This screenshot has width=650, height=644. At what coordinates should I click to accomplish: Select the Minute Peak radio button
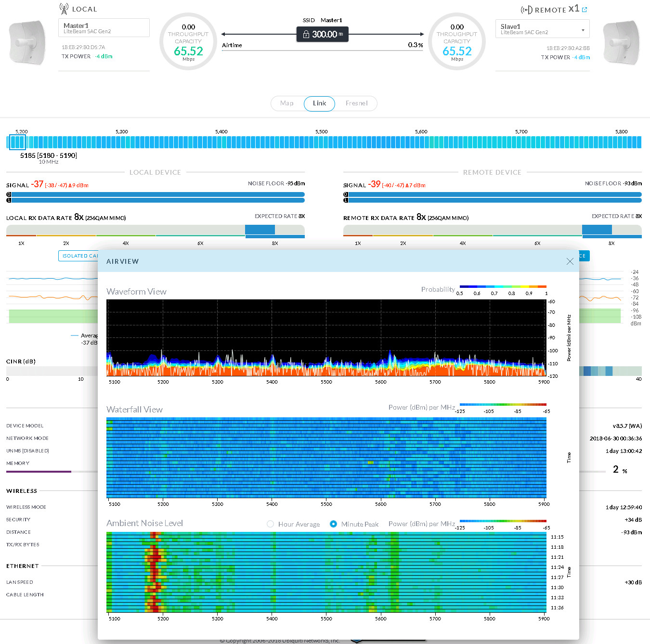tap(333, 524)
